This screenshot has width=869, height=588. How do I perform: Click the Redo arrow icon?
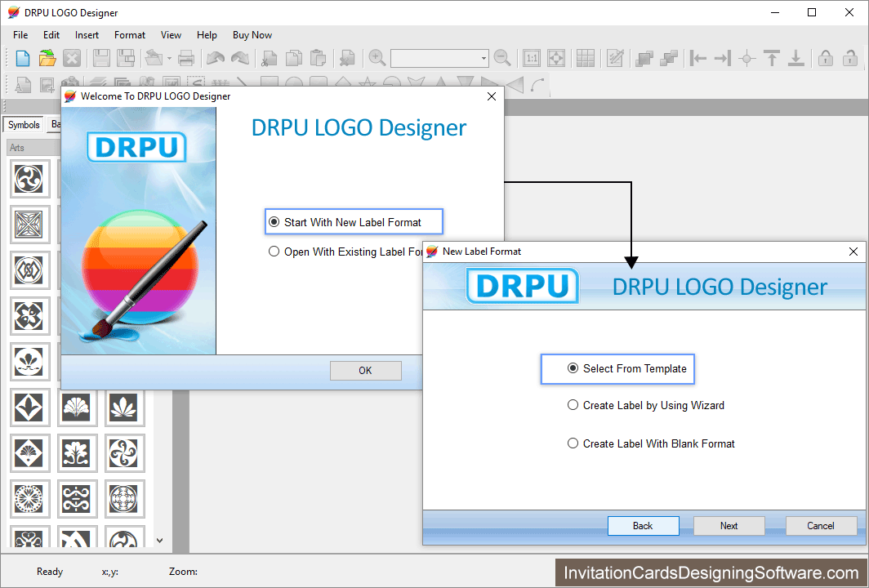(x=240, y=58)
